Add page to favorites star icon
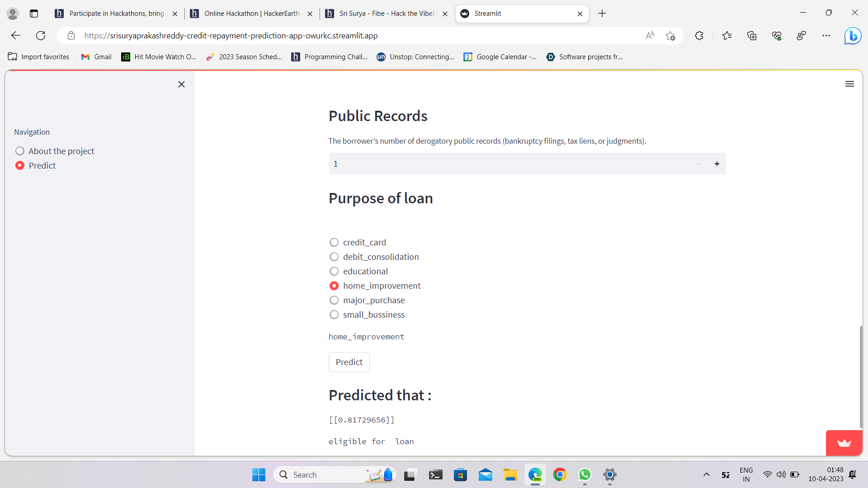This screenshot has height=488, width=868. coord(670,36)
